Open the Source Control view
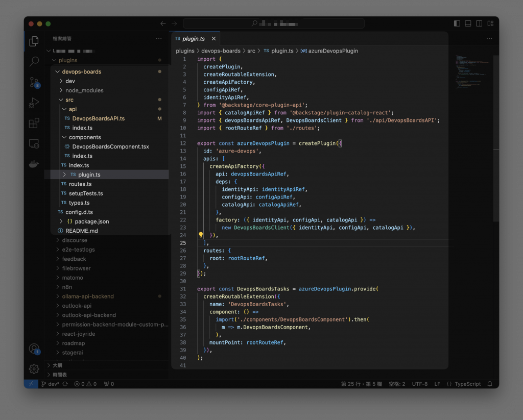Viewport: 523px width, 420px height. pyautogui.click(x=34, y=82)
